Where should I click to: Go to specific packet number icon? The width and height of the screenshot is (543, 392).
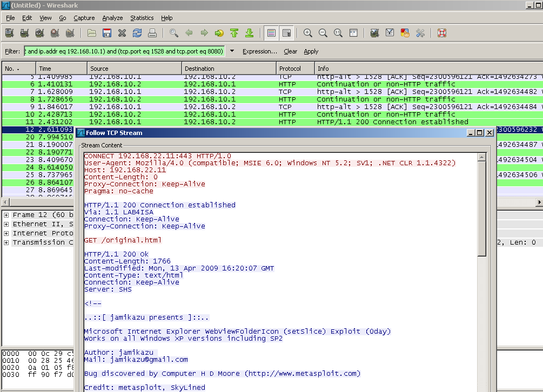pos(219,33)
